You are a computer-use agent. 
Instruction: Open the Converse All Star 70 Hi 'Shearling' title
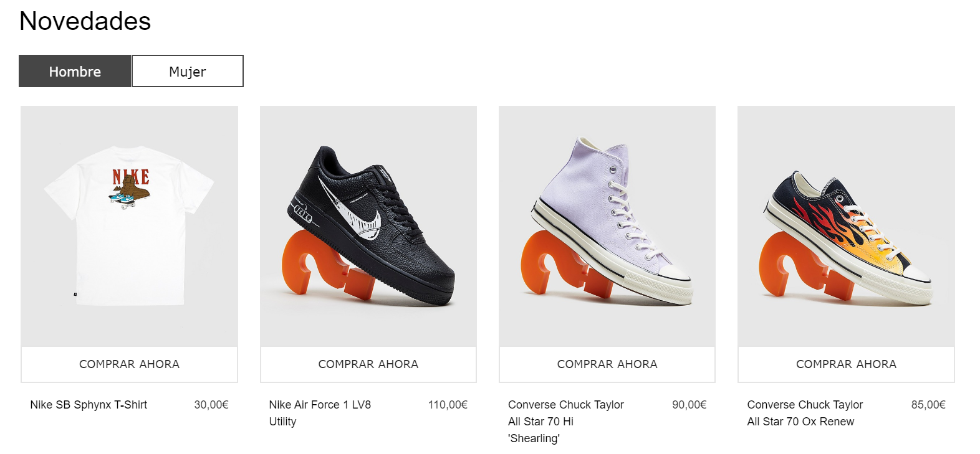565,422
